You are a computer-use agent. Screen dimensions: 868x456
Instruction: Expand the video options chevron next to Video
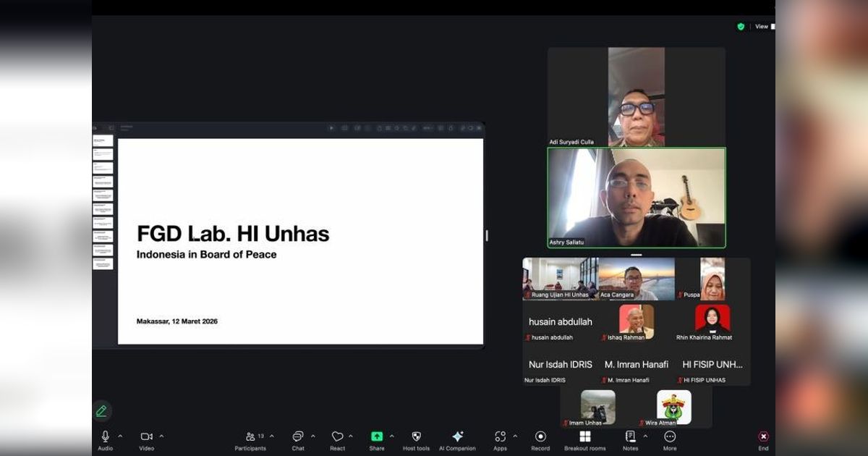tap(161, 436)
